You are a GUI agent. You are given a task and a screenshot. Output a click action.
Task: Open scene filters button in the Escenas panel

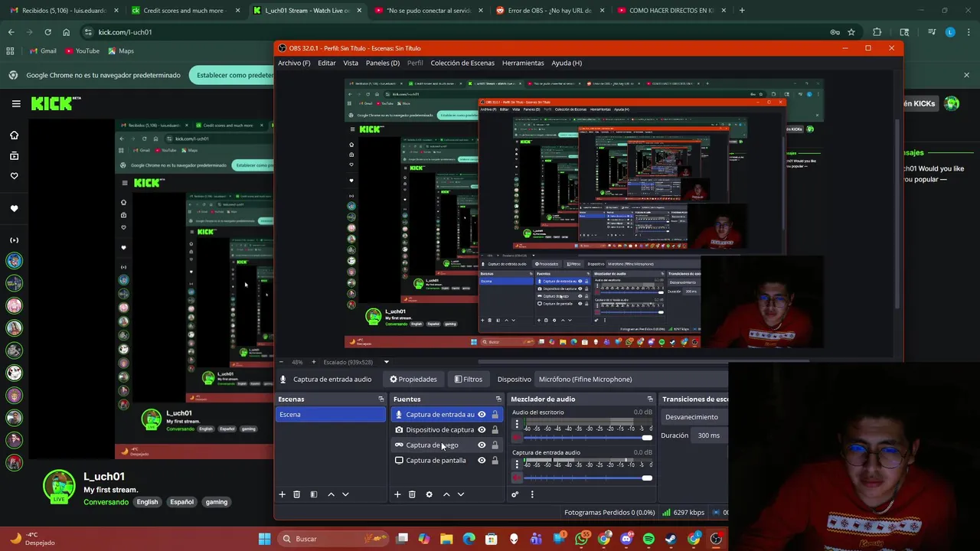point(314,494)
